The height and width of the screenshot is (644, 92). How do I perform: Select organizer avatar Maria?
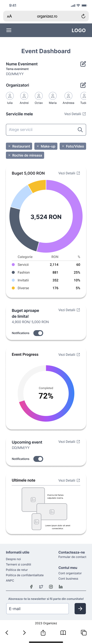pyautogui.click(x=53, y=96)
